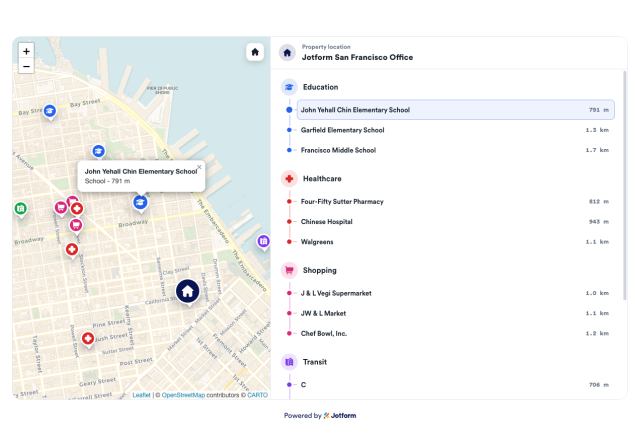Zoom in the map with plus button

click(26, 51)
